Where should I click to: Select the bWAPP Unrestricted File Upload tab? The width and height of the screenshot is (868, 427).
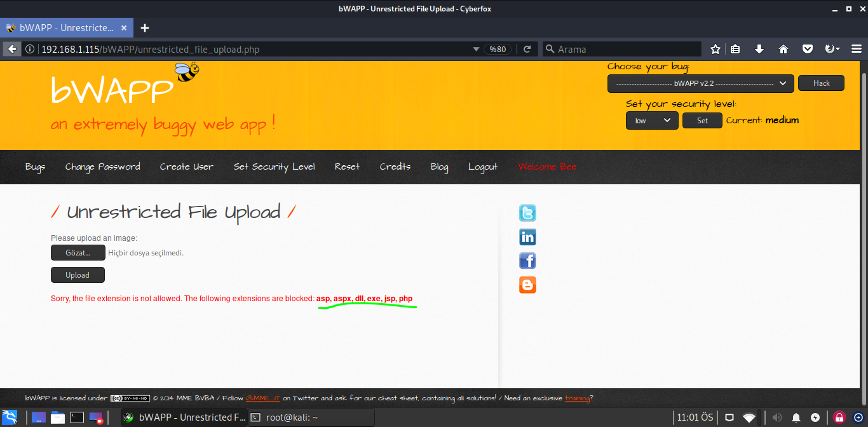67,28
